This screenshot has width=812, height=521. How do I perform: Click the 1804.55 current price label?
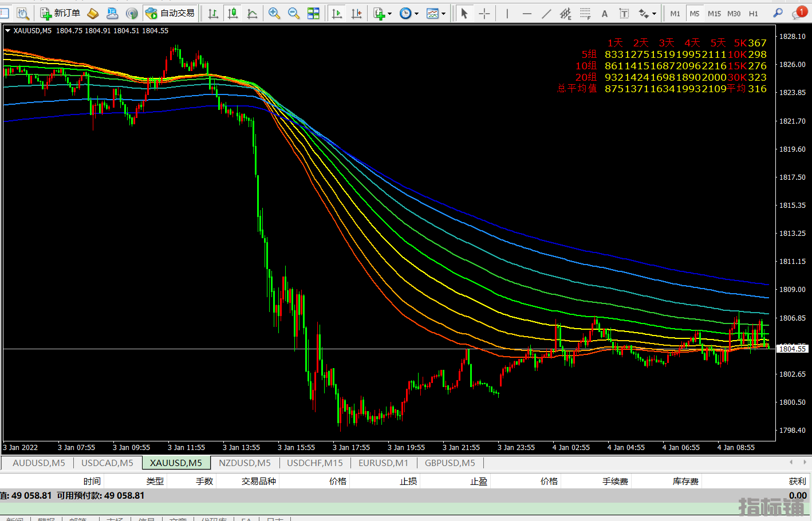(793, 349)
